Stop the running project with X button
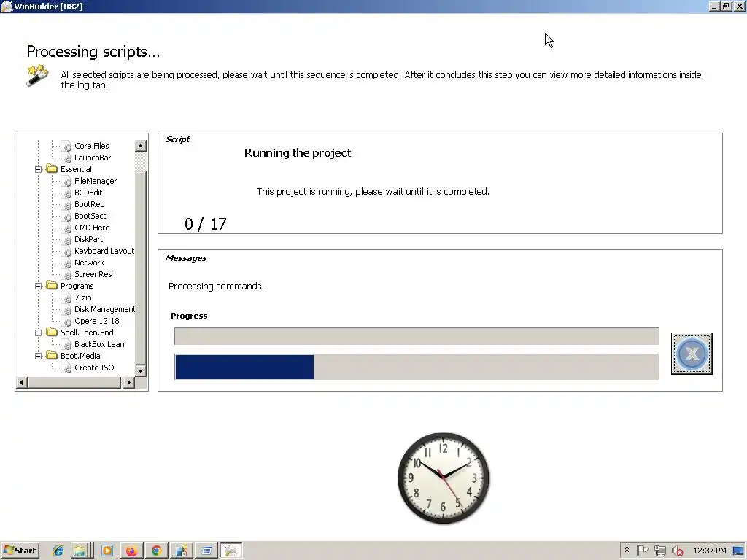 pyautogui.click(x=692, y=354)
